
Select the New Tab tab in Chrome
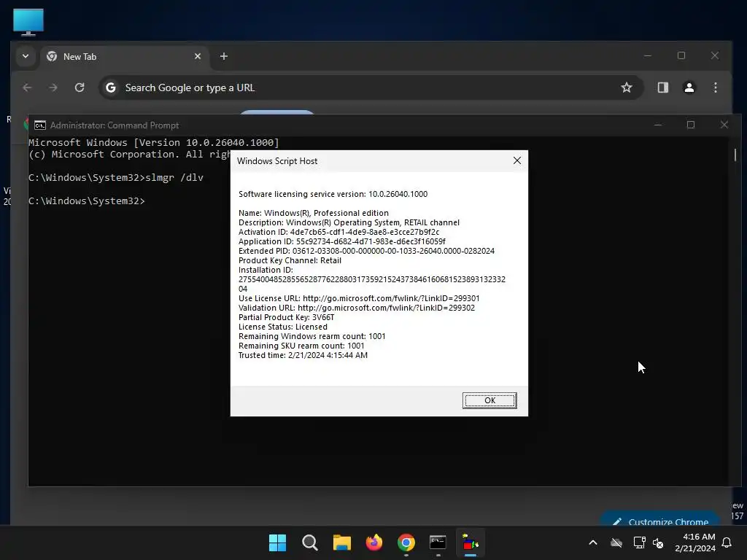124,56
